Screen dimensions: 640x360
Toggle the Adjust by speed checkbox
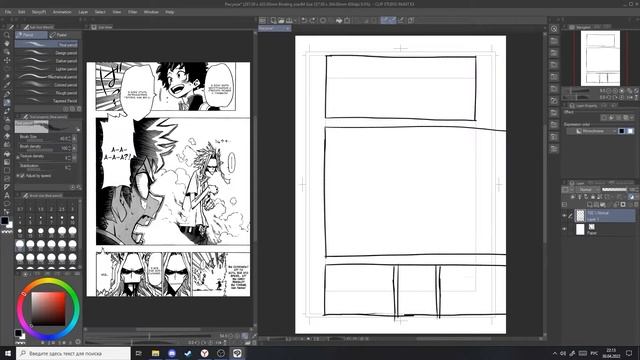click(22, 176)
